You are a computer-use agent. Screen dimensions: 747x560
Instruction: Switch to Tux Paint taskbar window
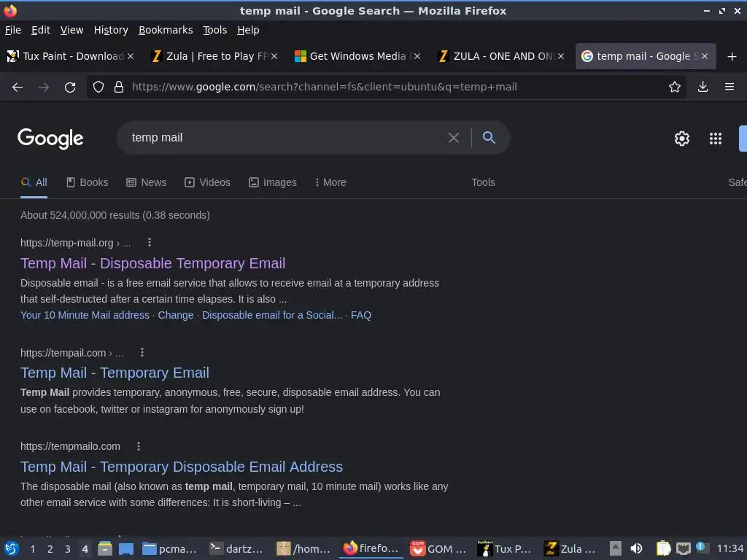pos(504,548)
